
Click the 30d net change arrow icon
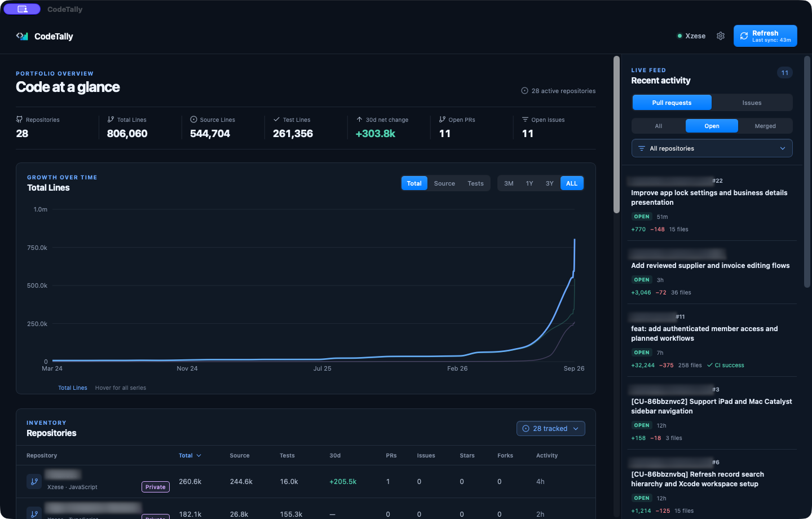click(359, 120)
